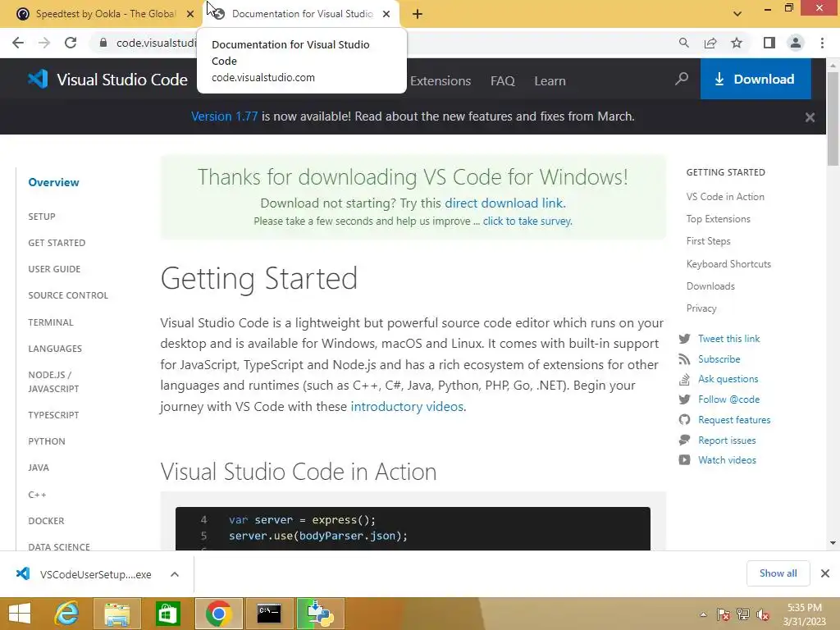Click the click to take survey link
840x630 pixels.
click(x=527, y=221)
